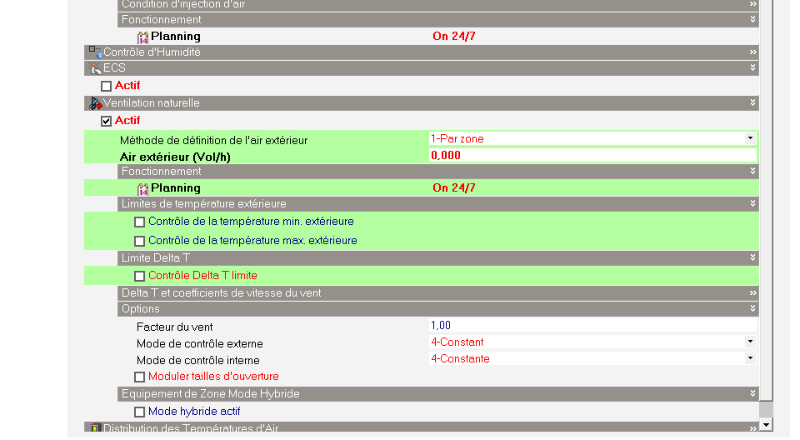This screenshot has width=800, height=440.
Task: Click the Contrôle d'Humidité section icon
Action: click(95, 51)
